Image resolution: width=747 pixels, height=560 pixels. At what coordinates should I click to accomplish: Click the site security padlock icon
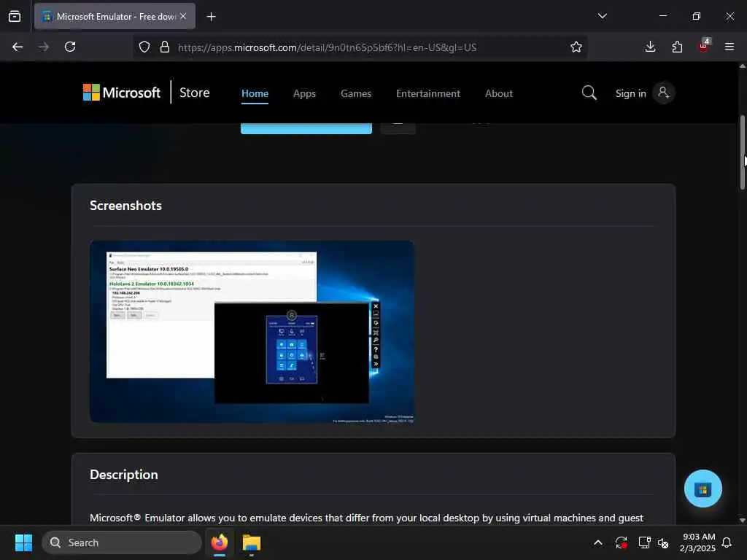click(x=165, y=47)
